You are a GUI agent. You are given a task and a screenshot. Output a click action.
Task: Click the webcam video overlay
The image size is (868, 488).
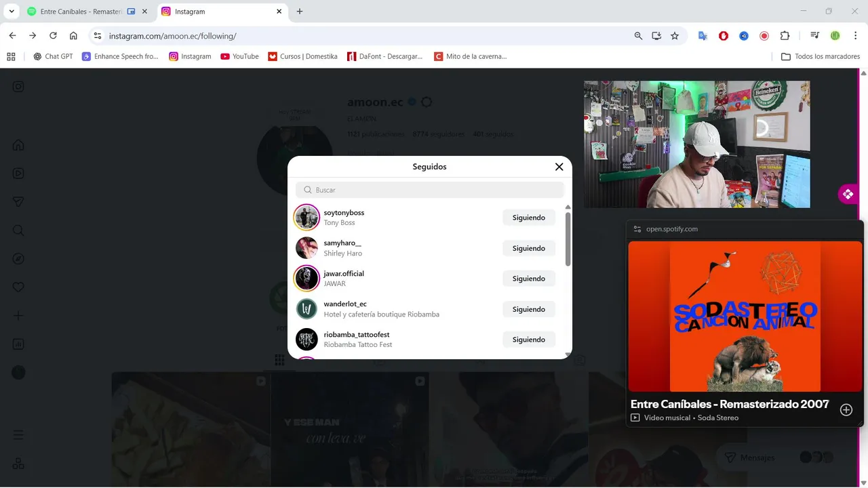tap(696, 144)
